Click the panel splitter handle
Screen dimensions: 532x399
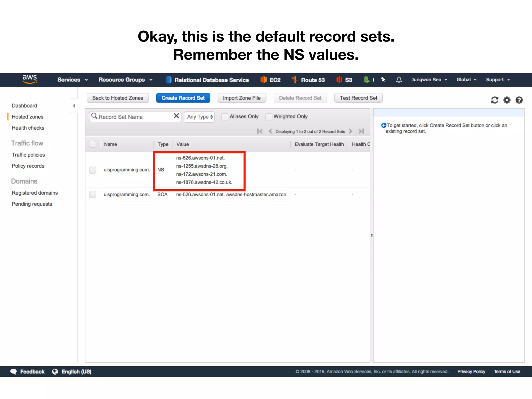[x=372, y=236]
